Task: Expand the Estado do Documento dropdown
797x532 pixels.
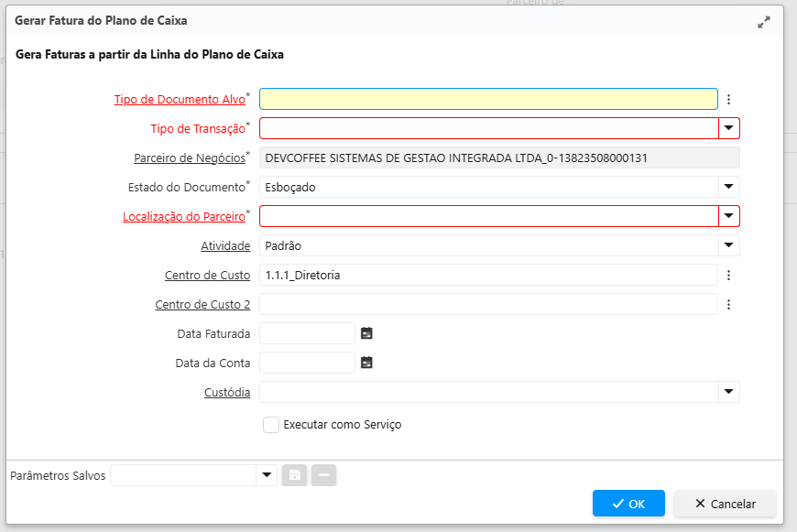Action: coord(729,187)
